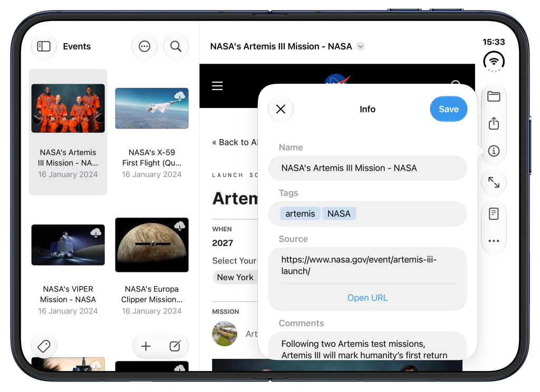Image resolution: width=540 pixels, height=392 pixels.
Task: Open the source URL link
Action: pos(368,298)
